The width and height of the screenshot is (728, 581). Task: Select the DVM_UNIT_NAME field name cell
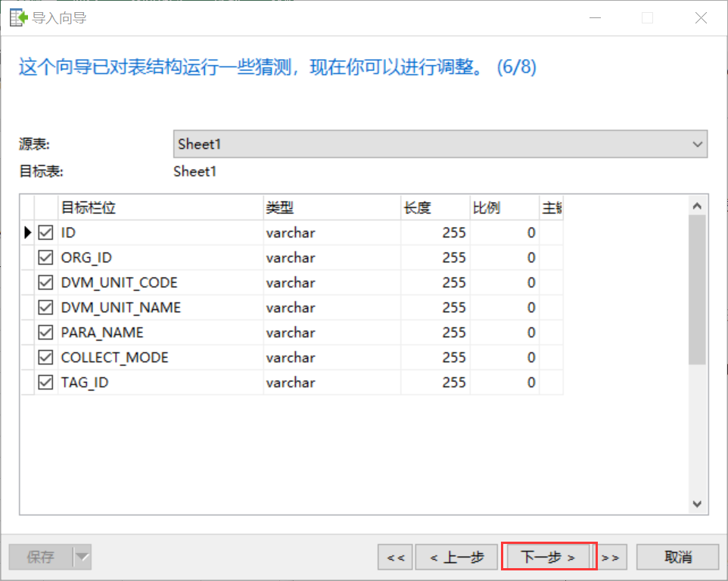pos(160,307)
